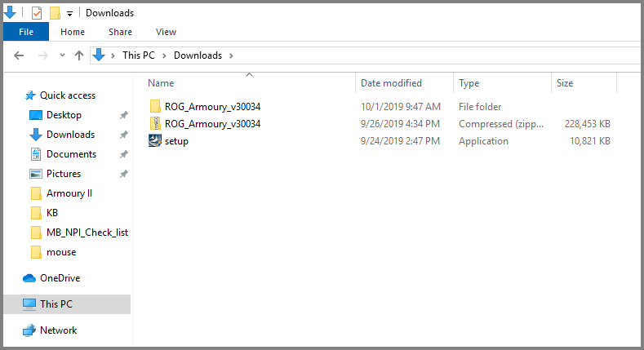
Task: Toggle the pin beside Pictures
Action: pyautogui.click(x=123, y=174)
